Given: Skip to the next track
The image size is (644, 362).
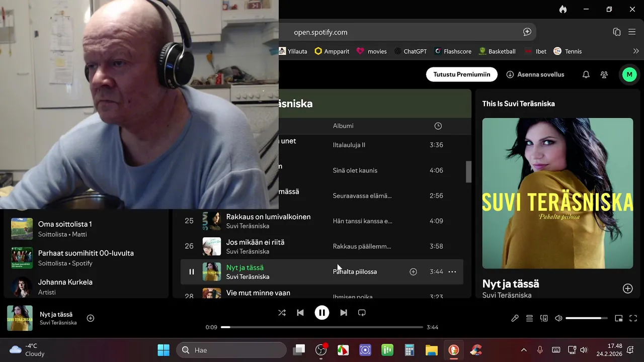Looking at the screenshot, I should coord(344,313).
